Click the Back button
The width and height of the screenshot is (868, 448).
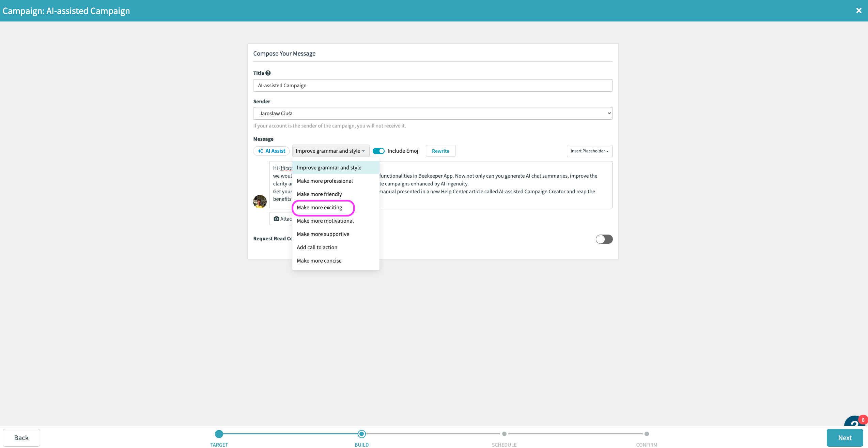21,438
